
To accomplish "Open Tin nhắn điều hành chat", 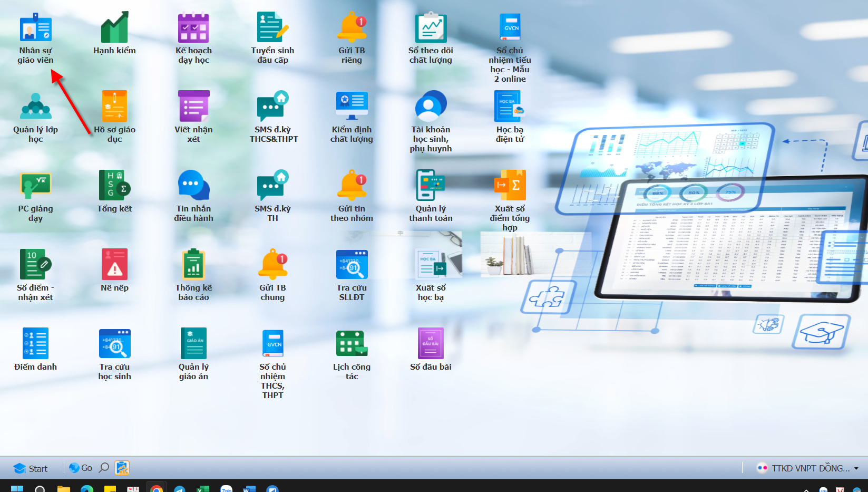I will tap(193, 186).
